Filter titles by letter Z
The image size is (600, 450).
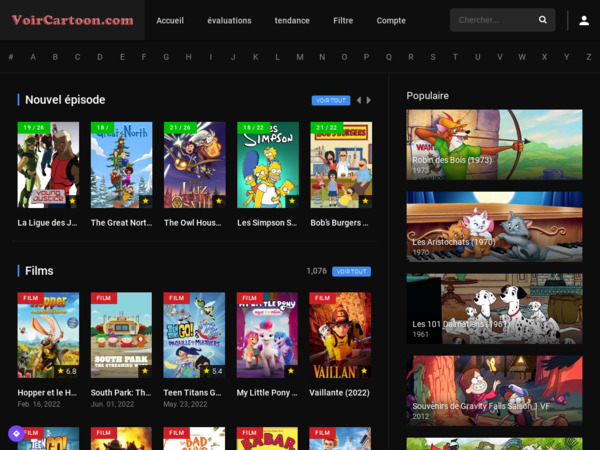click(589, 57)
